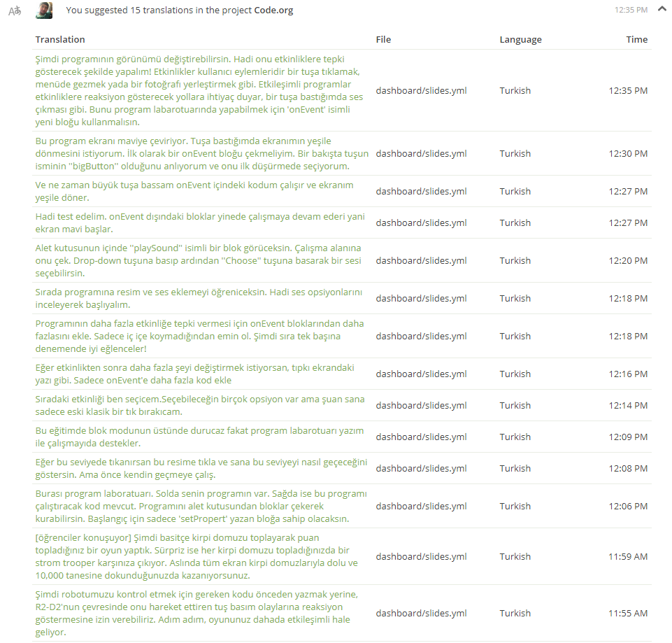Image resolution: width=672 pixels, height=643 pixels.
Task: Open translation starting 'Sıradaki etkinliği ben seçicem'
Action: coord(200,405)
